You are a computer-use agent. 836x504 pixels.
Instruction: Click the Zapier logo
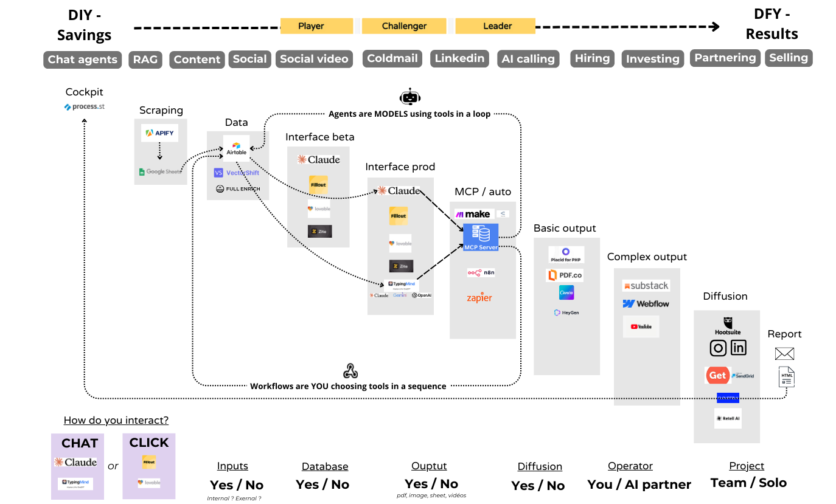(x=479, y=298)
